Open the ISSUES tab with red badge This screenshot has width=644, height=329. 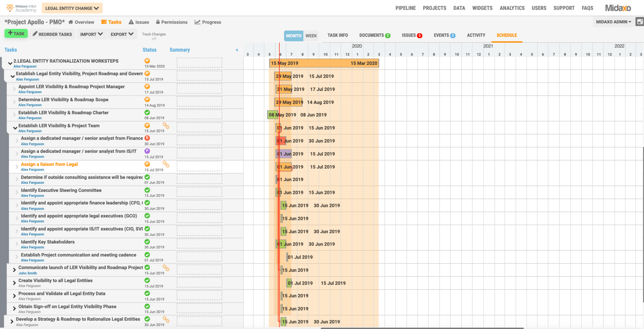[412, 35]
